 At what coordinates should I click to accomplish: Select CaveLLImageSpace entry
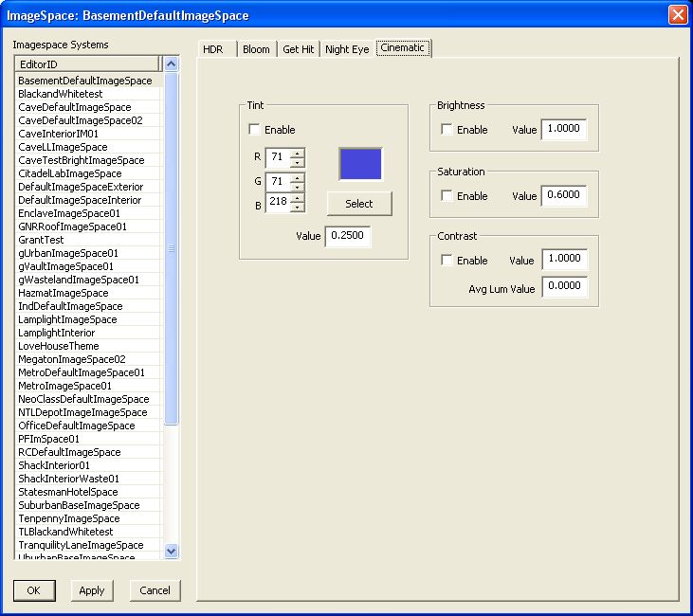(87, 147)
